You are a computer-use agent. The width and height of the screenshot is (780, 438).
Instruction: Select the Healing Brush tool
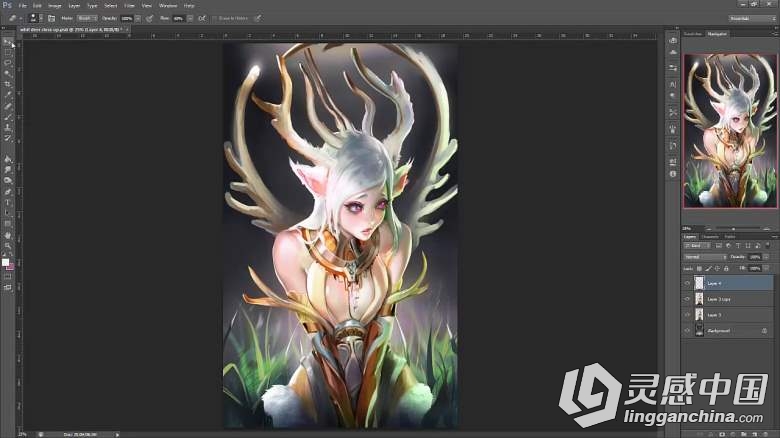[7, 106]
